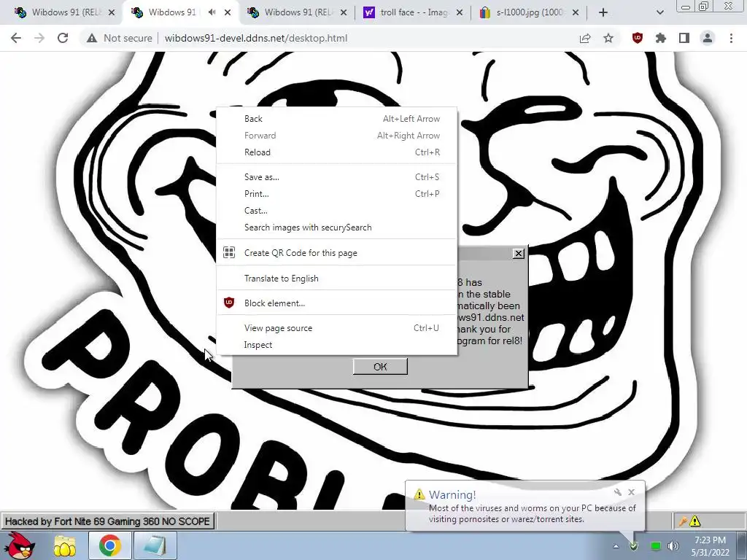The image size is (747, 560).
Task: Open Google Chrome from taskbar
Action: click(x=109, y=545)
